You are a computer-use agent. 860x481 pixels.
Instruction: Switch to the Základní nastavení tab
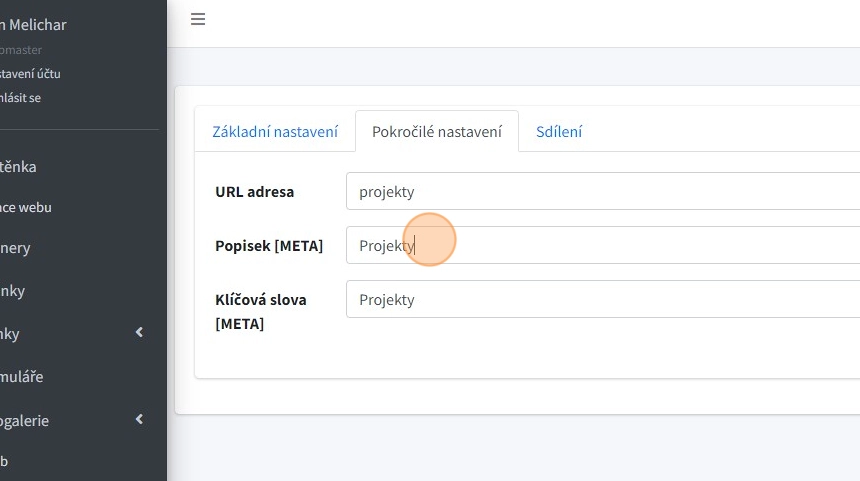tap(275, 131)
